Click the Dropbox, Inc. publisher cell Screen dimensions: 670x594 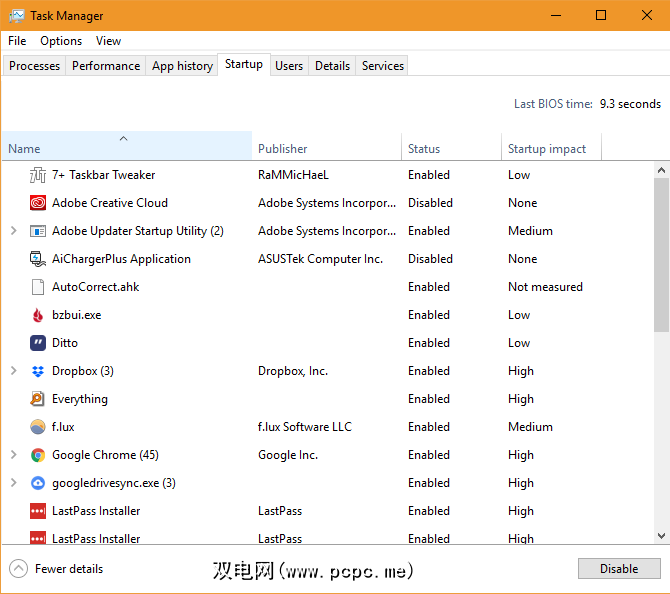click(293, 371)
